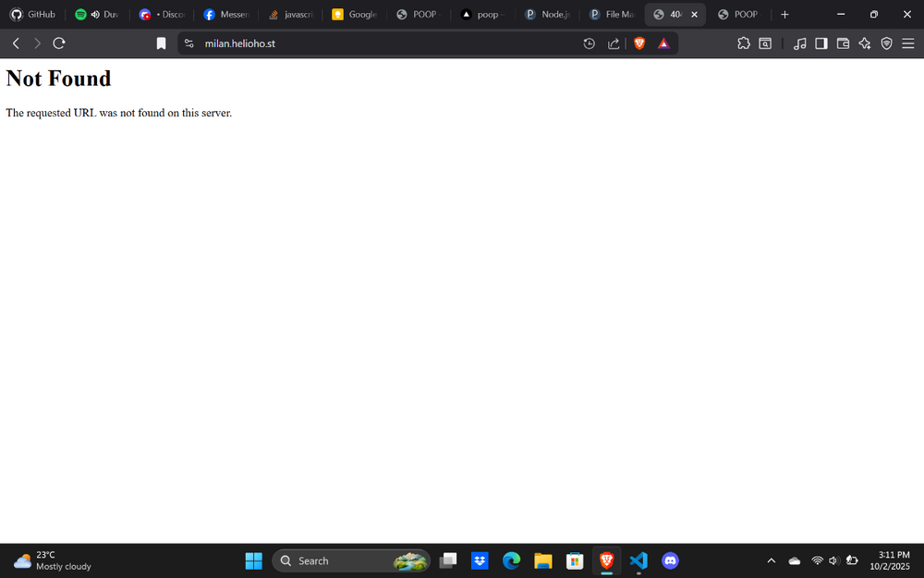The height and width of the screenshot is (578, 924).
Task: Switch to the GitHub tab
Action: click(32, 15)
